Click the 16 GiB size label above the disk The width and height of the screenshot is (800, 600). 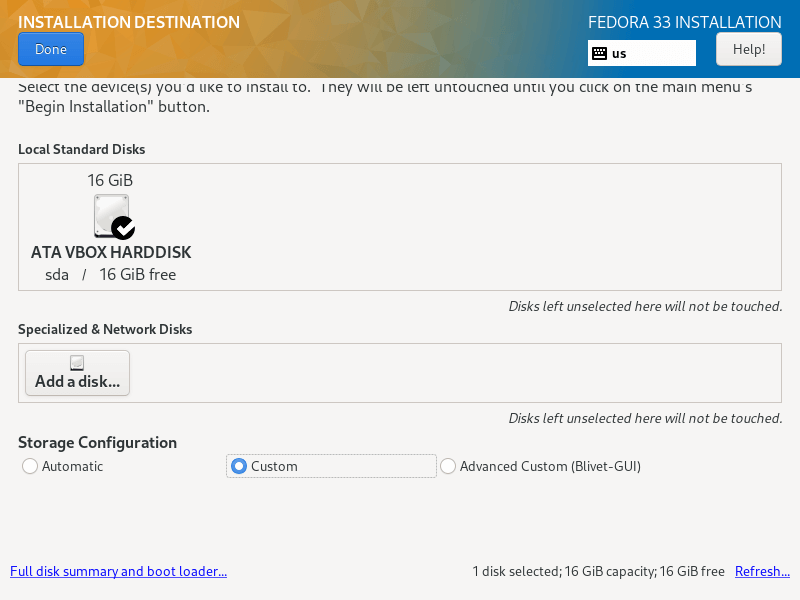(x=110, y=180)
